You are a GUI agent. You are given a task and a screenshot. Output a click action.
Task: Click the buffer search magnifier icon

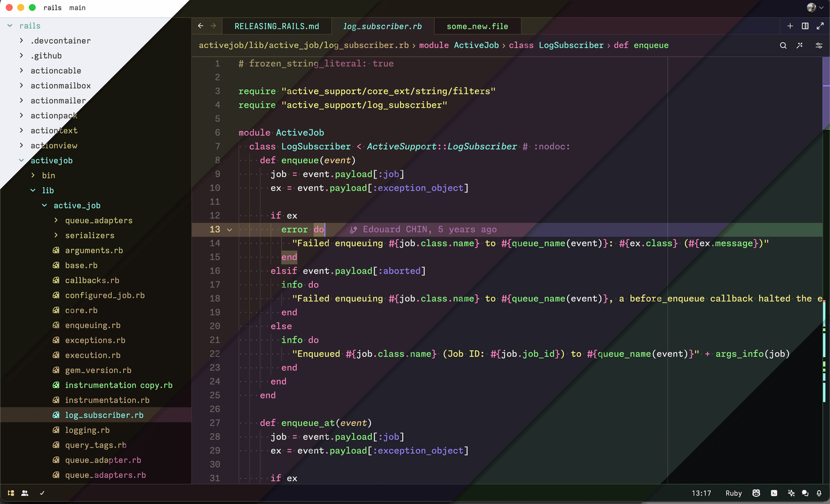point(783,46)
